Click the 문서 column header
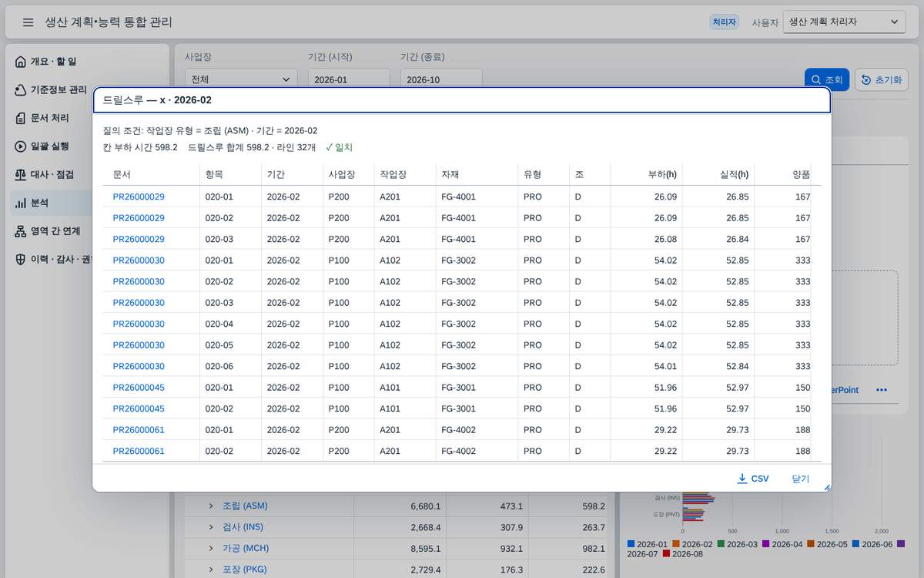Screen dimensions: 924x578 151,174
